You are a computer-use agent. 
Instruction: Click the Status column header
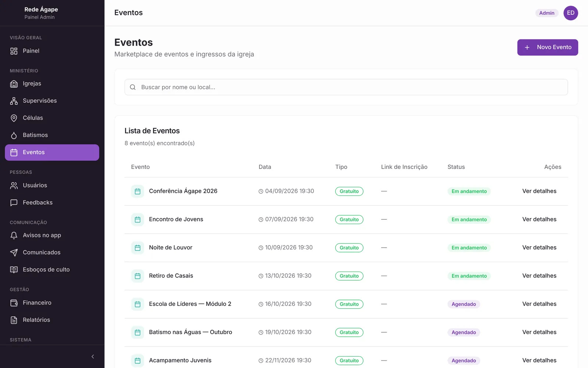tap(456, 167)
